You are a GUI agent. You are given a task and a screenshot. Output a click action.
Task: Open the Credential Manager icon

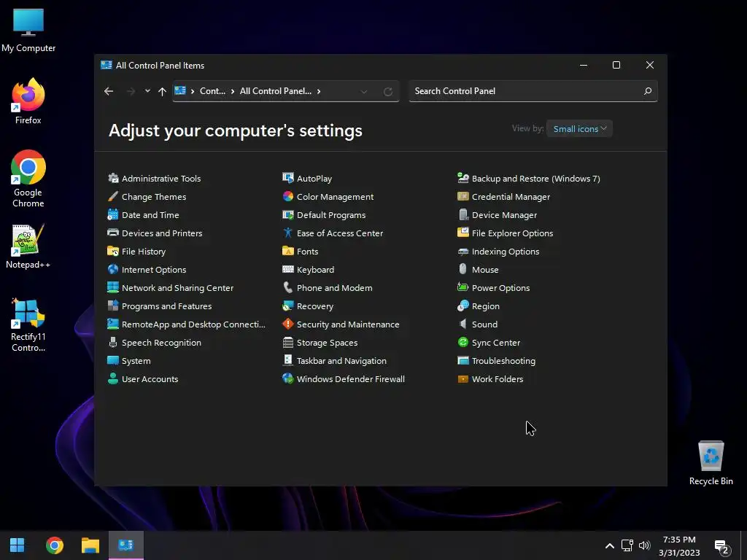(463, 197)
